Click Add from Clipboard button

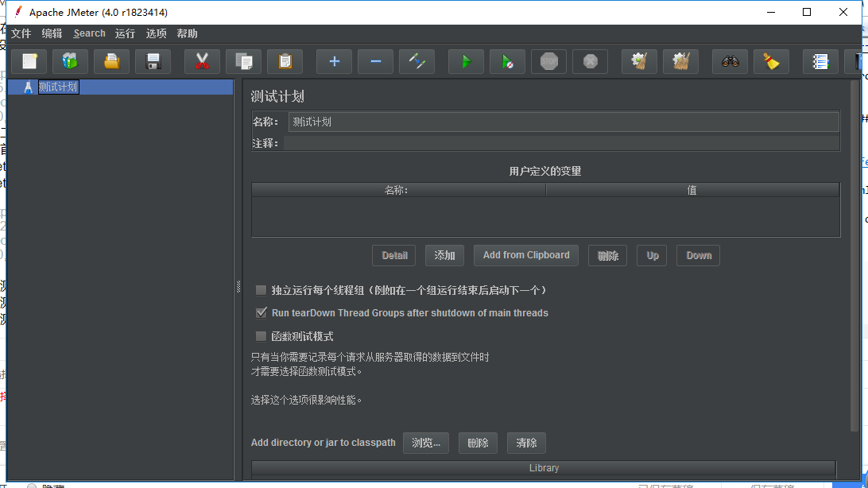coord(526,256)
